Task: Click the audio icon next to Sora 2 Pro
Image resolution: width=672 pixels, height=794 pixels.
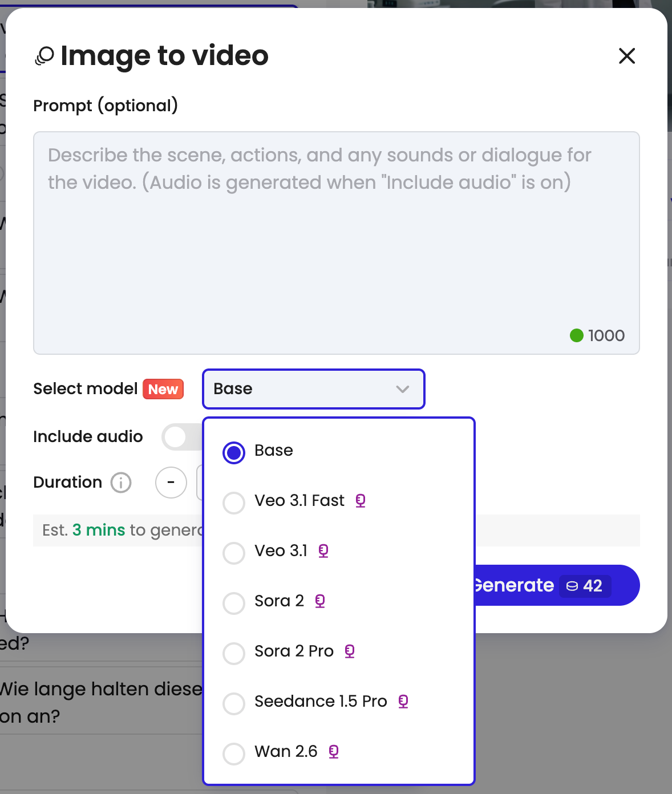Action: point(350,651)
